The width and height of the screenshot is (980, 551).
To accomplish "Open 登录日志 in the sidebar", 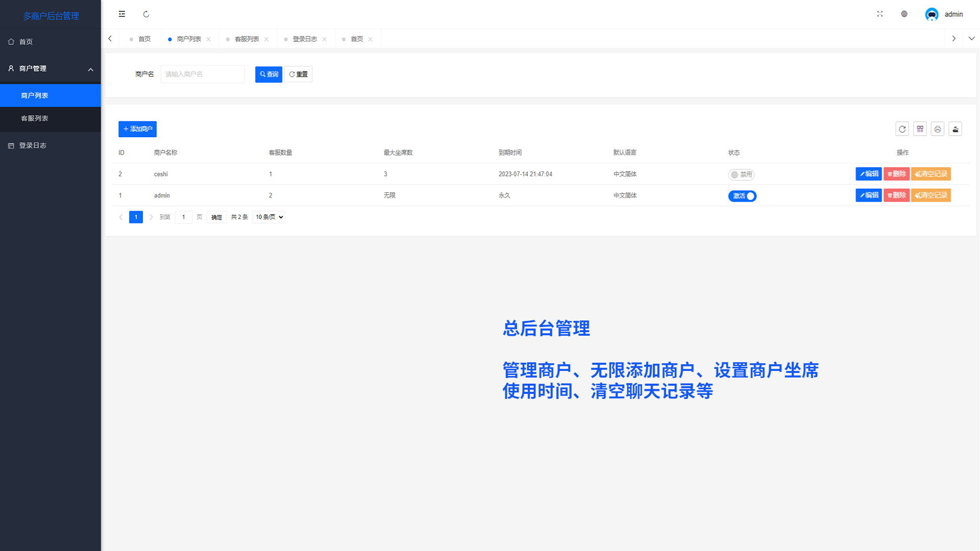I will 33,145.
